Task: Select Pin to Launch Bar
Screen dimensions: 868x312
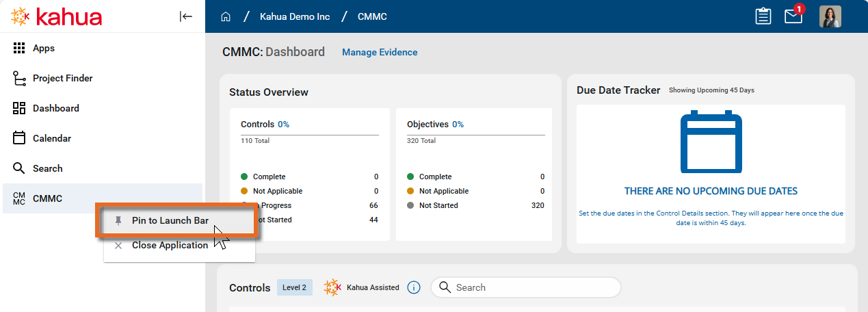Action: (x=170, y=220)
